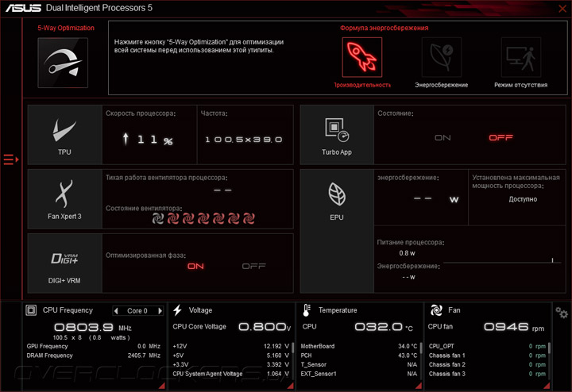Click the Core 0 selector label
Image resolution: width=572 pixels, height=392 pixels.
137,311
